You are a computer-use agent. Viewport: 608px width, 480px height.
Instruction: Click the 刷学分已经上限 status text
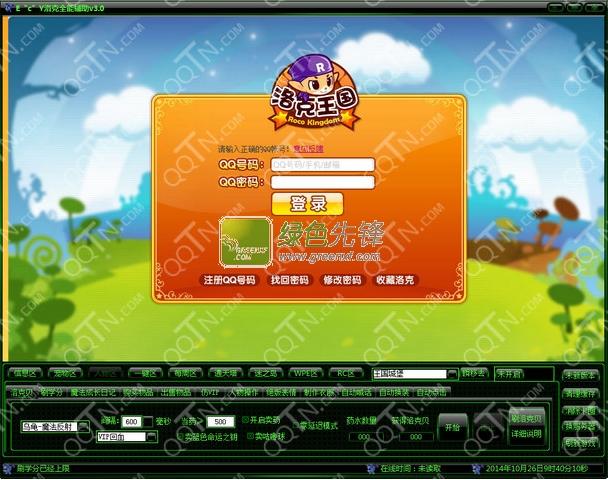click(43, 468)
